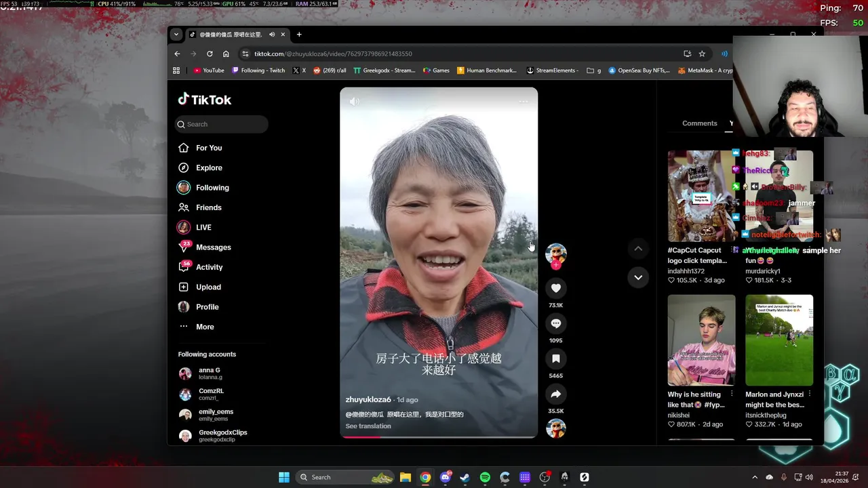Screen dimensions: 868x488
Task: Open the spinning sound disc avatar
Action: pos(556,428)
